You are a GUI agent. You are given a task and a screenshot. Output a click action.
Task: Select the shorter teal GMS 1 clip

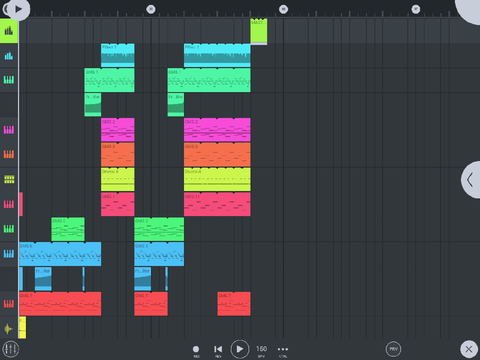(x=109, y=80)
